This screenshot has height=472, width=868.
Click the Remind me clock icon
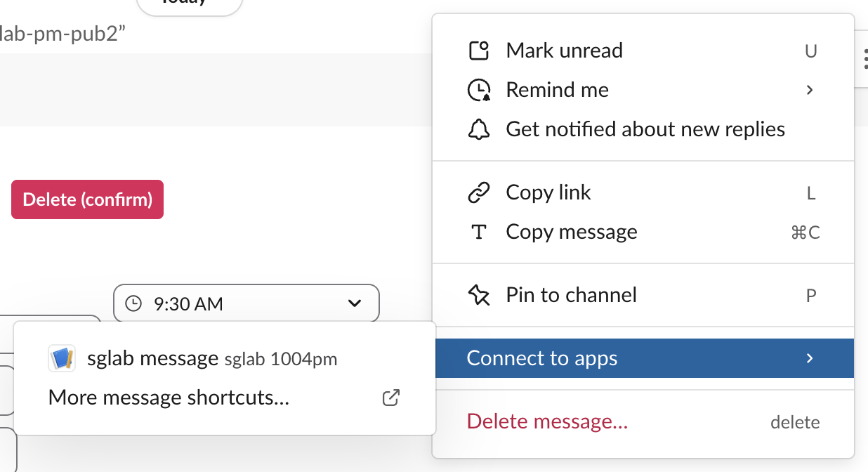coord(478,90)
